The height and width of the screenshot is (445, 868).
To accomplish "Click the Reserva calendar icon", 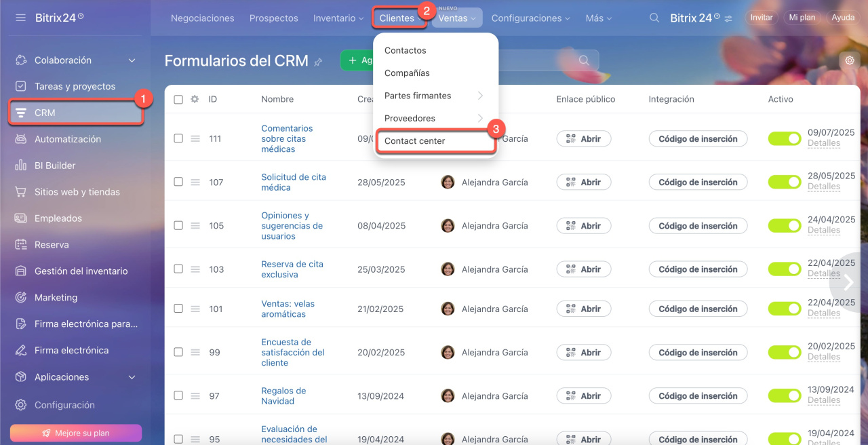I will (x=21, y=245).
